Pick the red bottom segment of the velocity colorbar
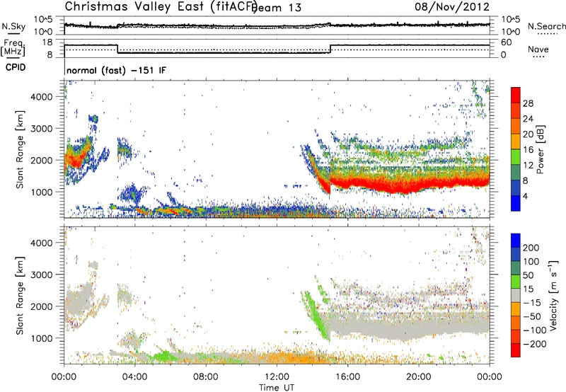The width and height of the screenshot is (566, 392). [516, 350]
